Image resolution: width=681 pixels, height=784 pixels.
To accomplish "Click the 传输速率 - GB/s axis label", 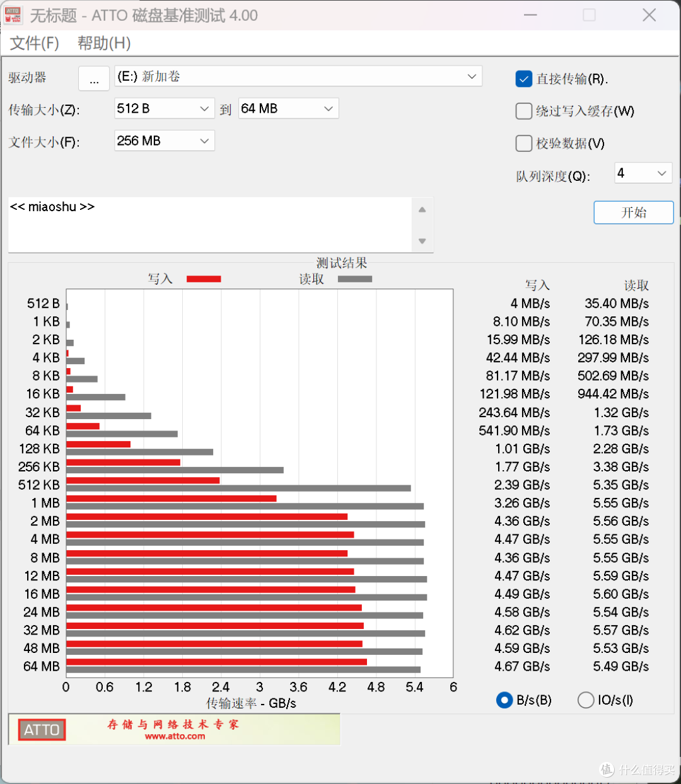I will tap(251, 703).
